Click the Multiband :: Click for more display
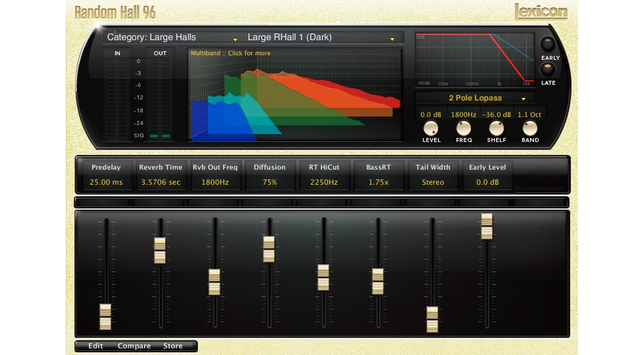 295,94
